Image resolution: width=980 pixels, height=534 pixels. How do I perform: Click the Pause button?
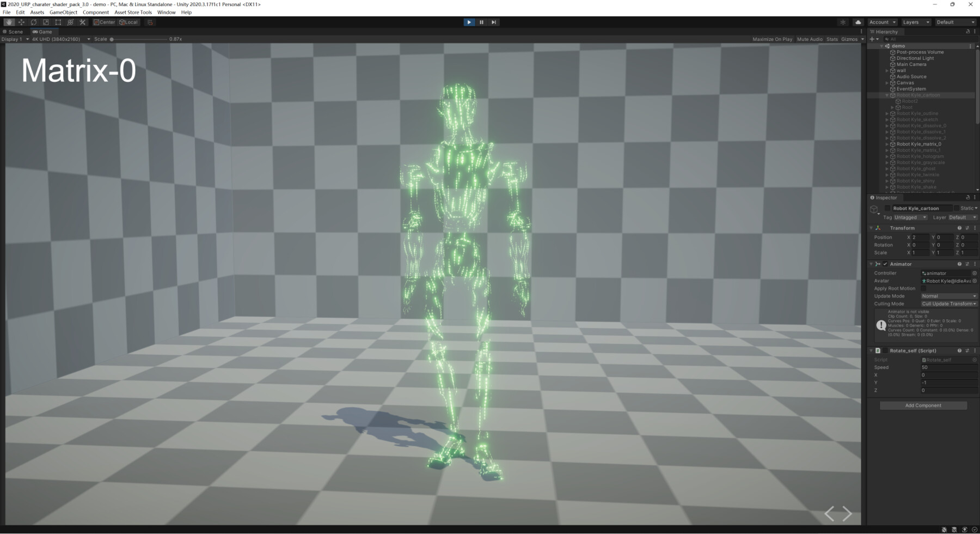481,22
